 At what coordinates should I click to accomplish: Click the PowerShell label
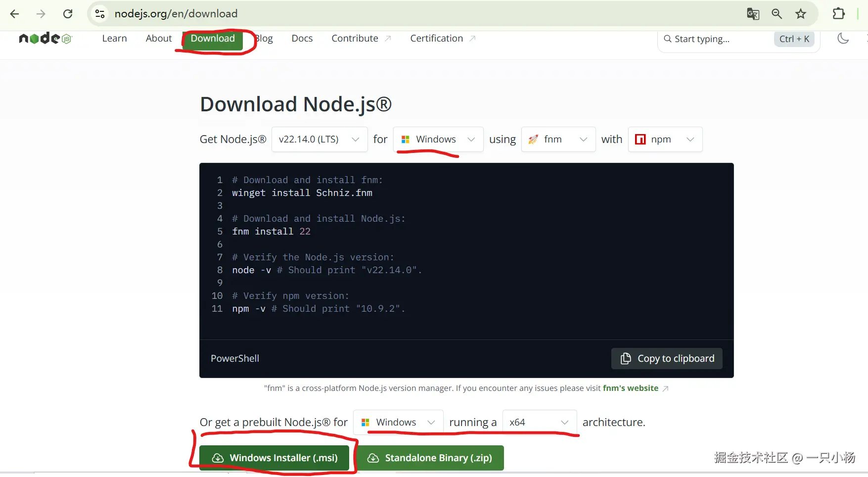(235, 359)
